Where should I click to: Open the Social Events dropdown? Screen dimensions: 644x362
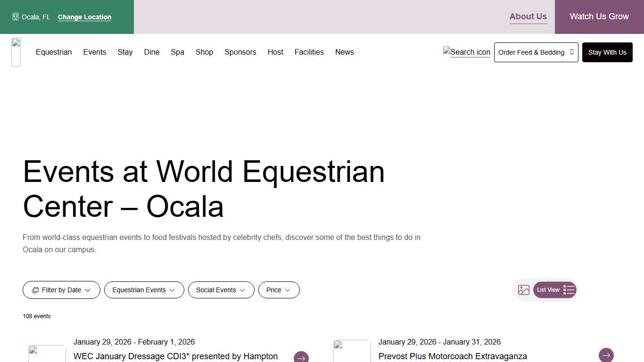pyautogui.click(x=221, y=290)
